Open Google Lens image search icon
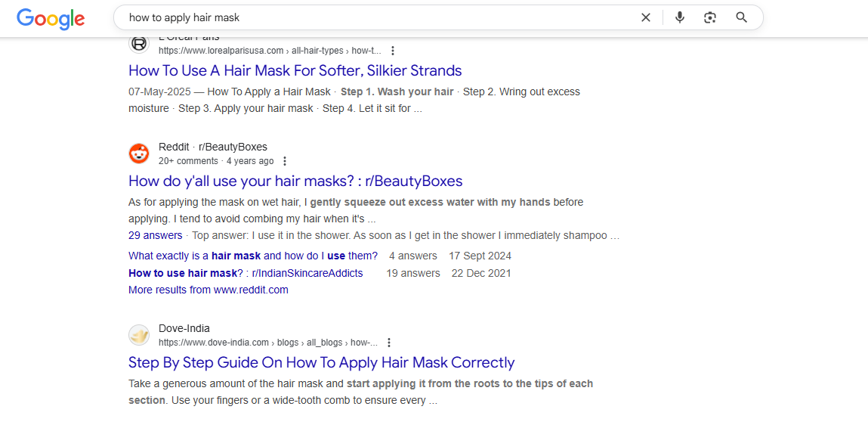 (x=710, y=17)
